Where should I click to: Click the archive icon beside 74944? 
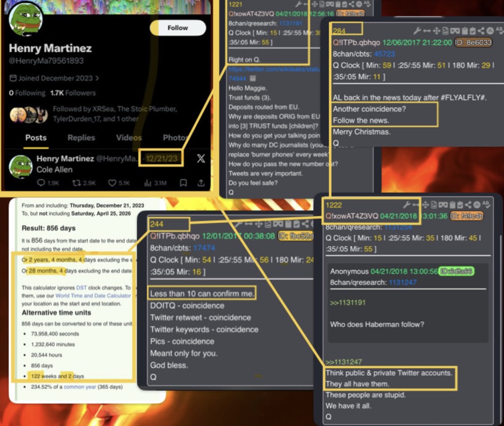[253, 78]
